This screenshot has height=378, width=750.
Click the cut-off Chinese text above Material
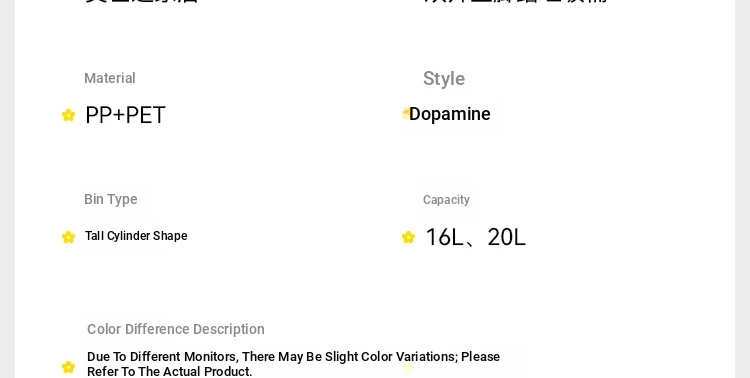(142, 2)
